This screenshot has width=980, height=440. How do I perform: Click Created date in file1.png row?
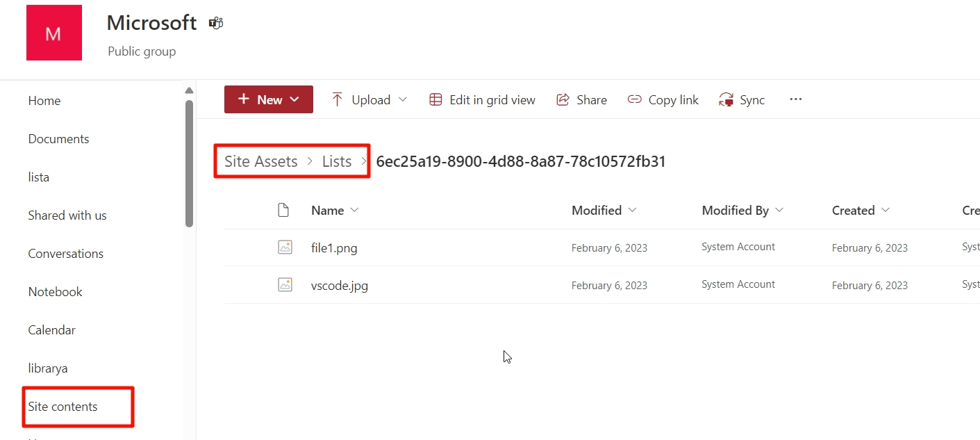[x=870, y=247]
